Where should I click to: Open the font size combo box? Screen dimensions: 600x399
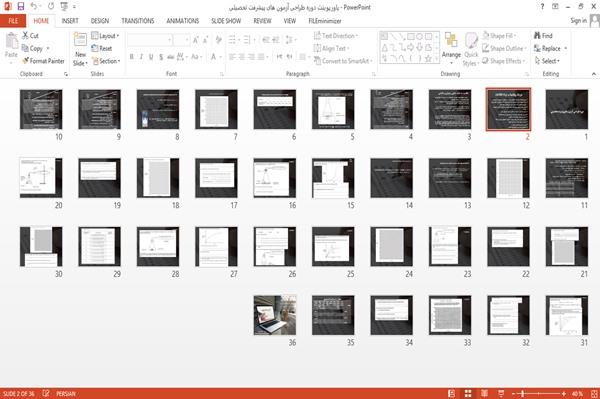[181, 40]
